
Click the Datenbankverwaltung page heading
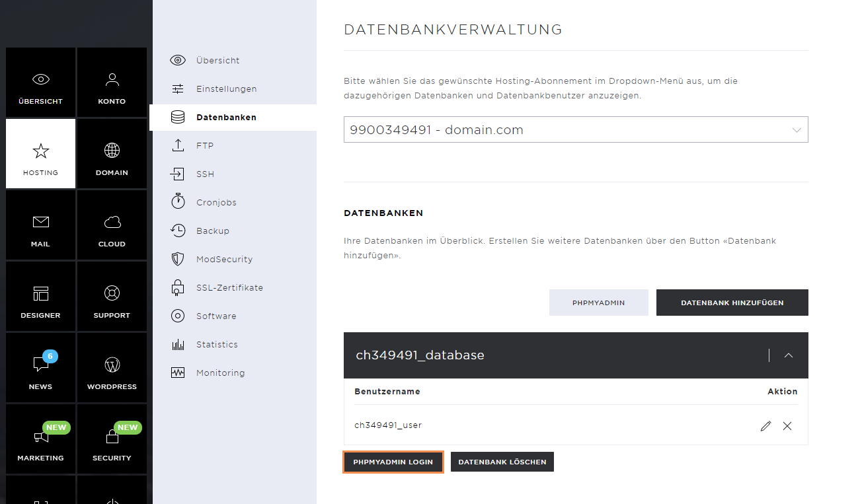(x=453, y=30)
